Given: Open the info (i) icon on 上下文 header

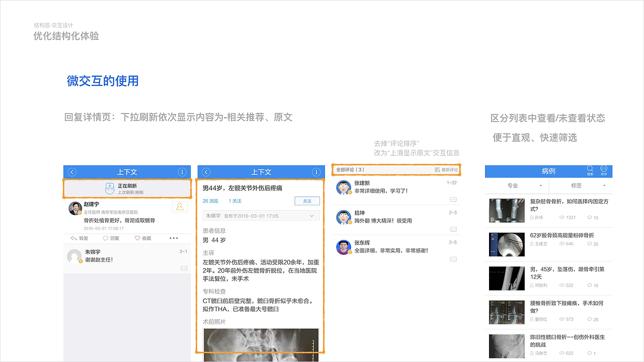Looking at the screenshot, I should click(x=182, y=171).
